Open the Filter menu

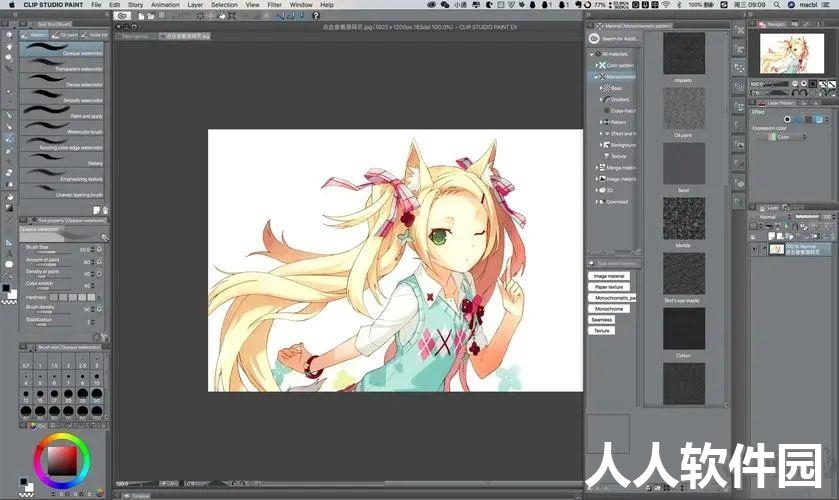point(274,4)
